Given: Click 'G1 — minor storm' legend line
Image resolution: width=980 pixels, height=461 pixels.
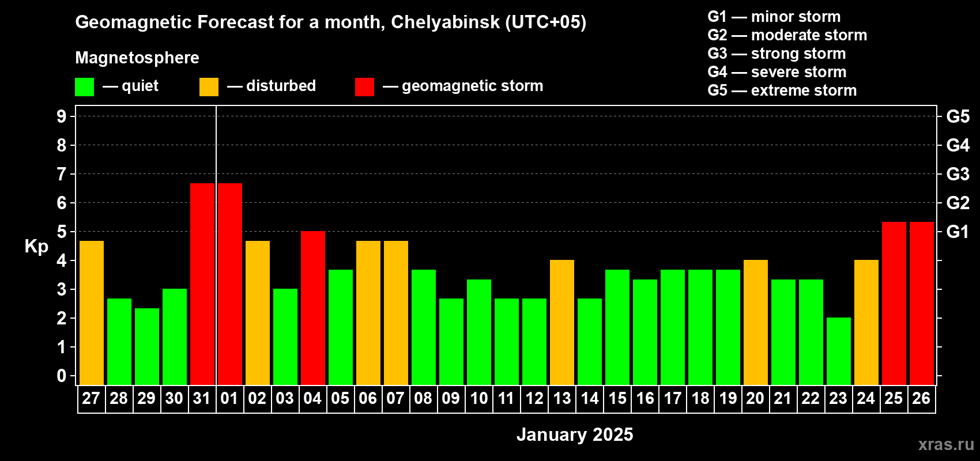Looking at the screenshot, I should pyautogui.click(x=774, y=17).
